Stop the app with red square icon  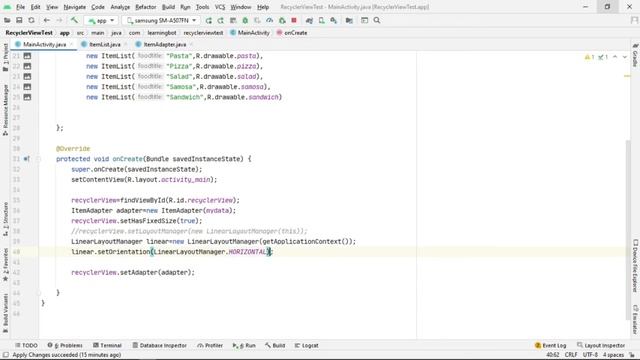(294, 20)
